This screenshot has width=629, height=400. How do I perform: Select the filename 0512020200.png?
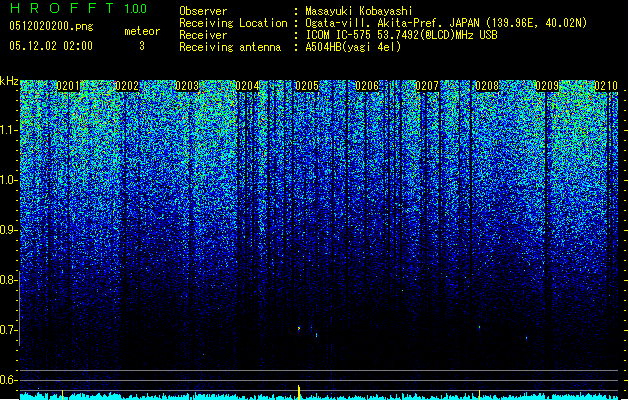[x=51, y=26]
